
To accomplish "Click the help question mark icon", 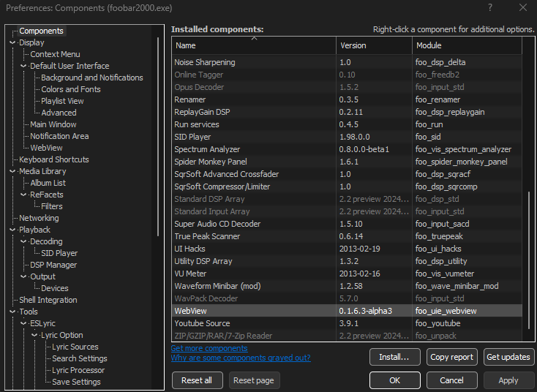I will pos(490,7).
